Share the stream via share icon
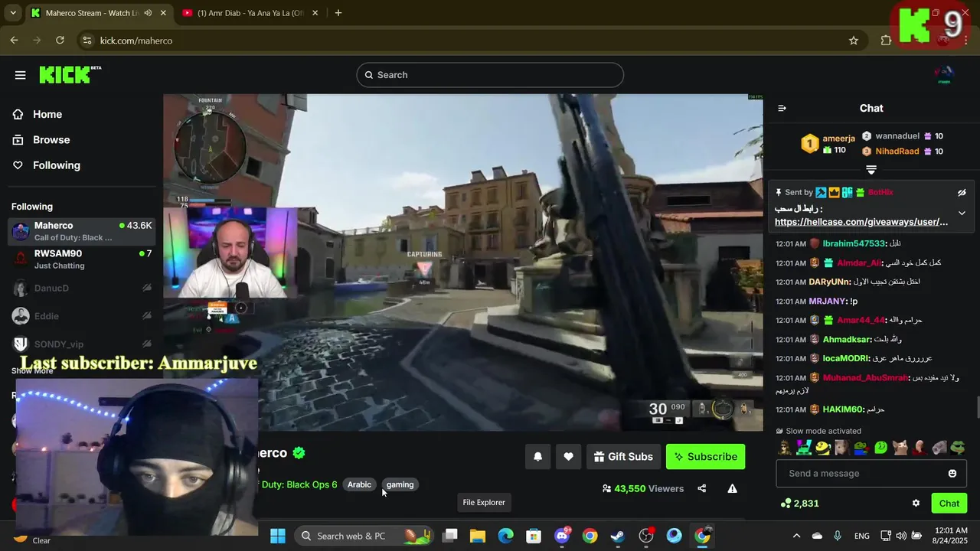 coord(702,488)
